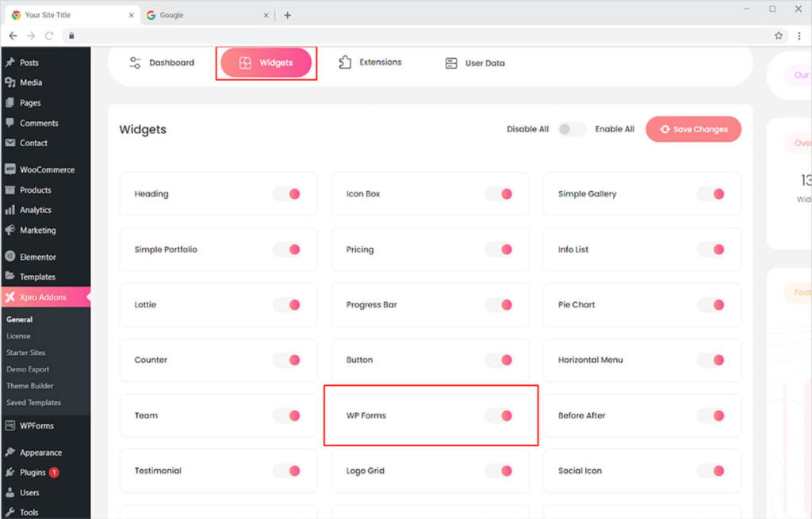Click the Posts pin icon in sidebar
Image resolution: width=812 pixels, height=519 pixels.
coord(10,63)
